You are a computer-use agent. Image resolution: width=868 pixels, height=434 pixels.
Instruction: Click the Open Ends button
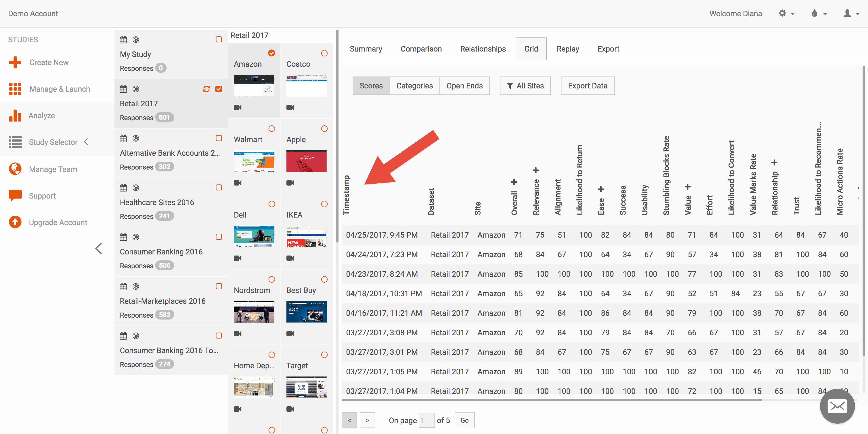click(464, 86)
